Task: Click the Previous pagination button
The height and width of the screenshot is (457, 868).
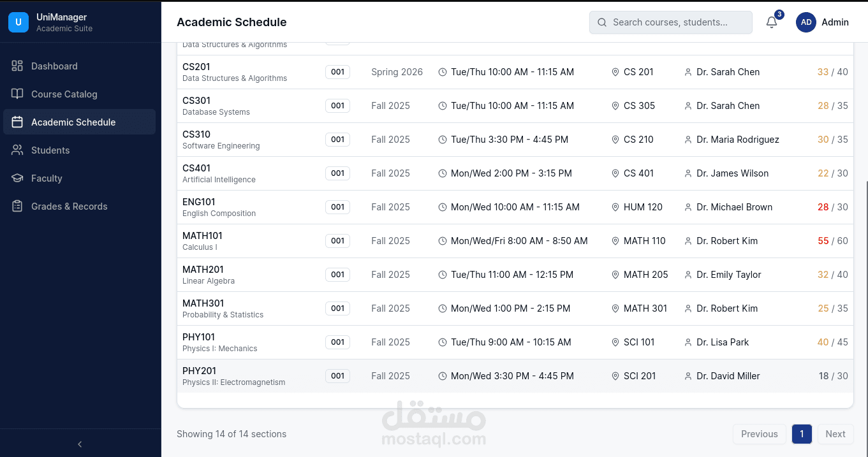Action: [759, 434]
